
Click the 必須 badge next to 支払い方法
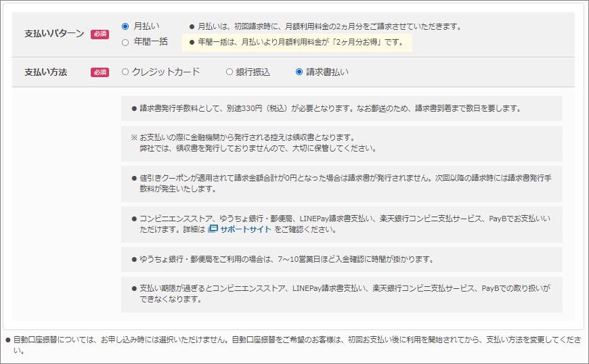(x=100, y=72)
